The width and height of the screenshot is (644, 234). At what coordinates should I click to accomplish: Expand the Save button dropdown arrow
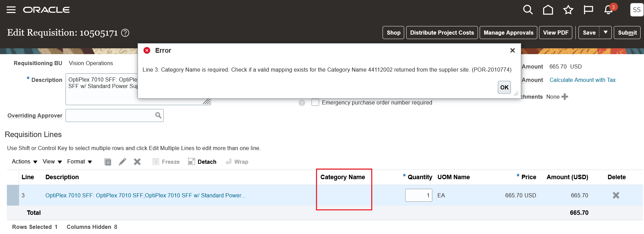[x=606, y=33]
